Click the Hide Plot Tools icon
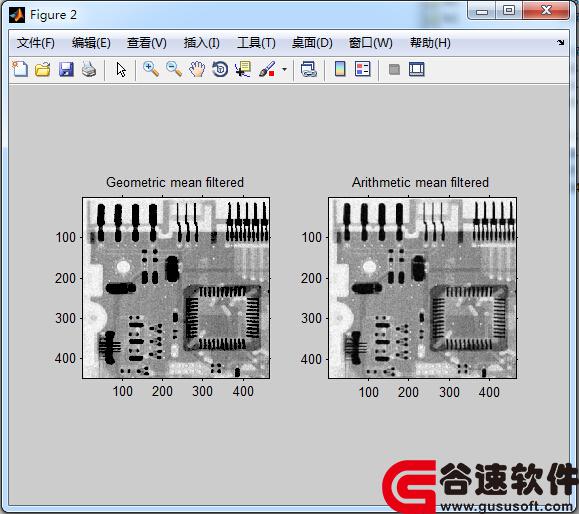Viewport: 579px width, 514px height. 394,69
